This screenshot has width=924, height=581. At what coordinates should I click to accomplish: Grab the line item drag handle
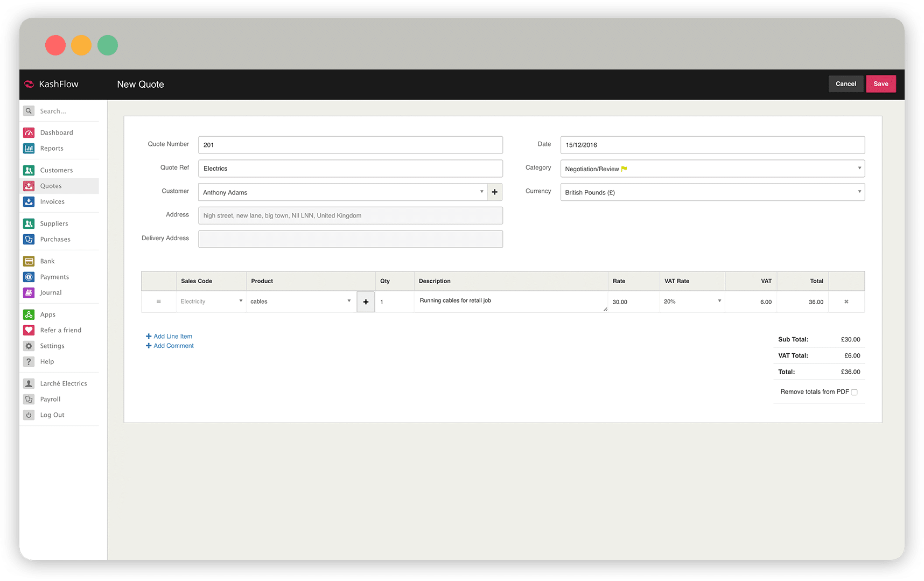[158, 302]
